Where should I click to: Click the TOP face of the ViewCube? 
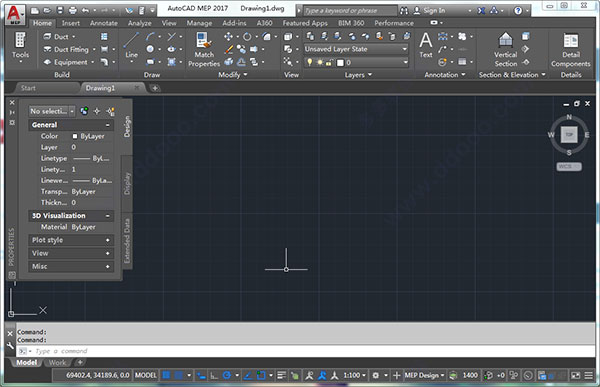pos(569,134)
